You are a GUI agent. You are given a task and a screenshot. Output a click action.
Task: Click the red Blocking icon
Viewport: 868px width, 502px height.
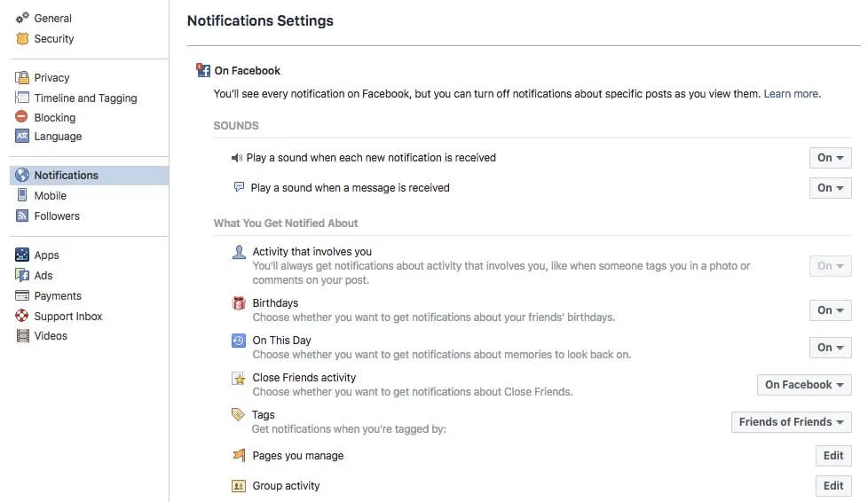coord(22,117)
